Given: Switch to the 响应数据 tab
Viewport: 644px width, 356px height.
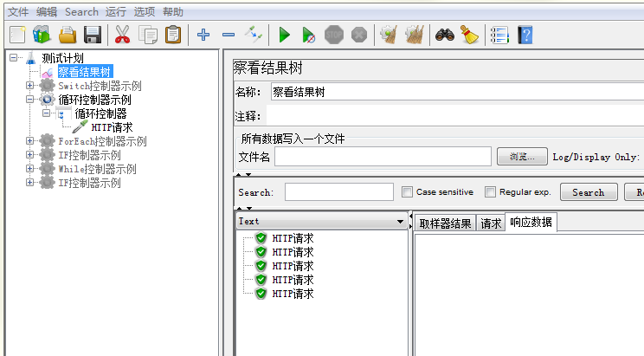Looking at the screenshot, I should (x=531, y=223).
